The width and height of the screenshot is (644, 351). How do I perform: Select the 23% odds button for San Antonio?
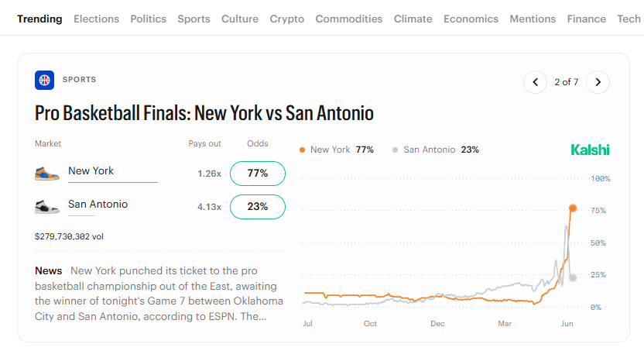(258, 207)
